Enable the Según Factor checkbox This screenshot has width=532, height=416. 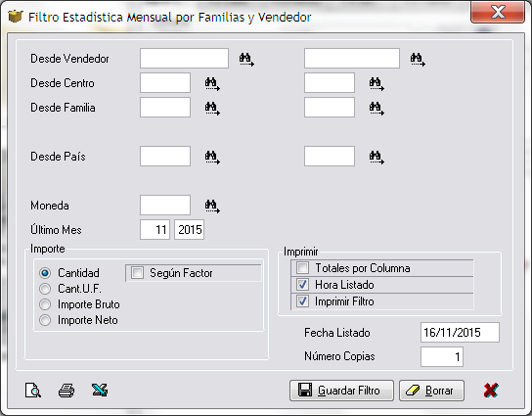click(138, 273)
